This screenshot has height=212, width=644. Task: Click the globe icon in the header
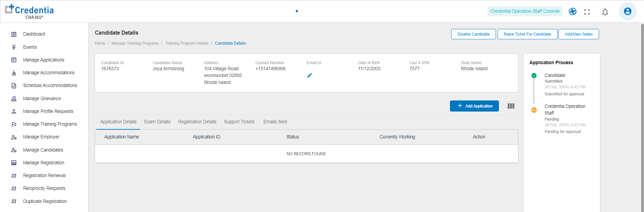572,12
